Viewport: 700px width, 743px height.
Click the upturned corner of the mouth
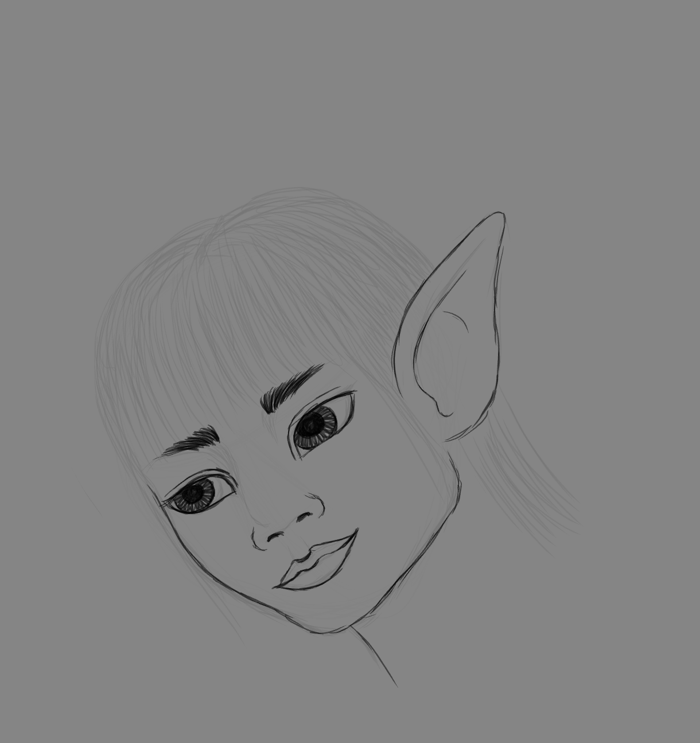pyautogui.click(x=356, y=533)
